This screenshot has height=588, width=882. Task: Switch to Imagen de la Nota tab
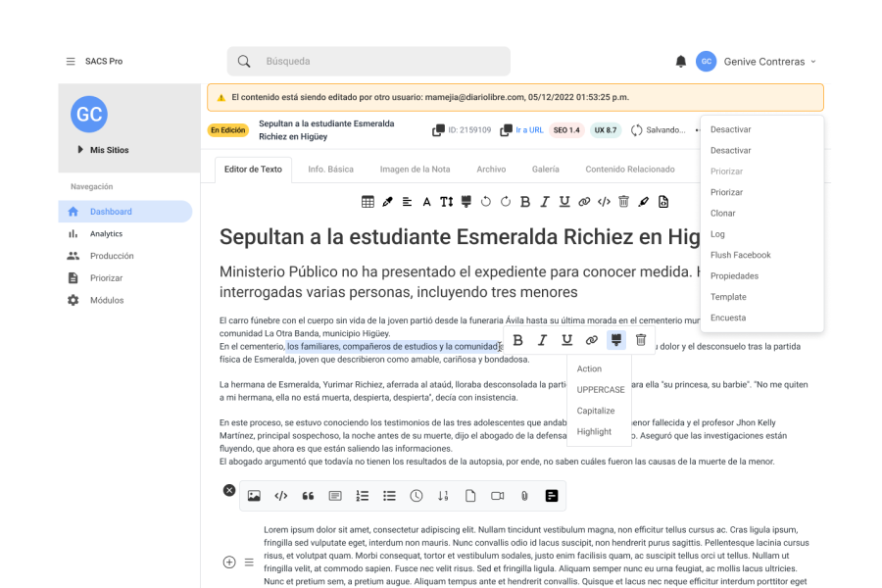click(416, 170)
